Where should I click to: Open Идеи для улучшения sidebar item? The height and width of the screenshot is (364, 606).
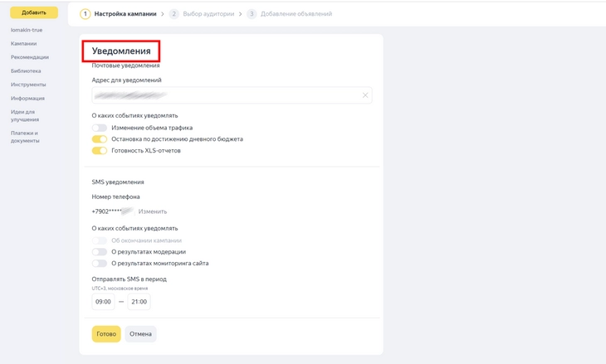25,116
